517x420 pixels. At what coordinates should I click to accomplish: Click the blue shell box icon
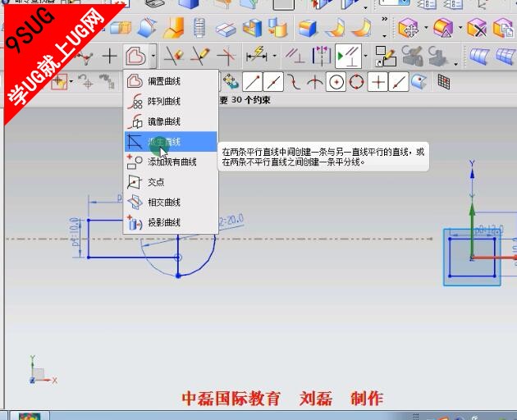point(252,28)
